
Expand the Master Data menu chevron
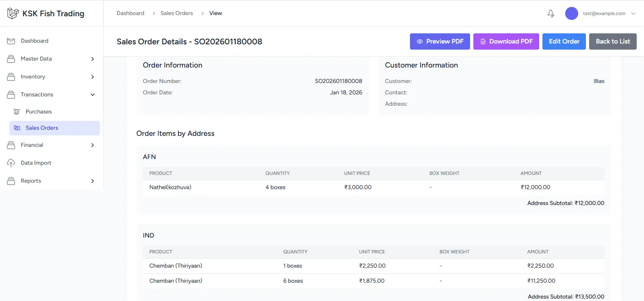point(93,59)
